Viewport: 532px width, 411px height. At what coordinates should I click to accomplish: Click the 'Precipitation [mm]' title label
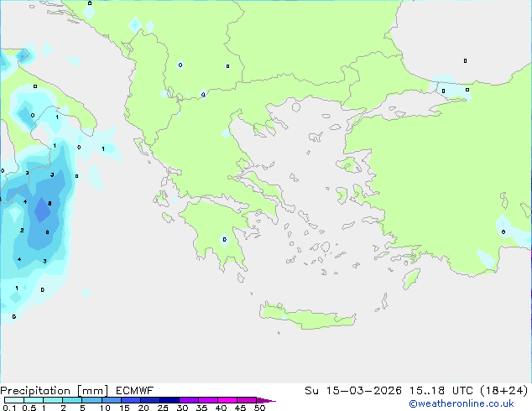[x=55, y=391]
